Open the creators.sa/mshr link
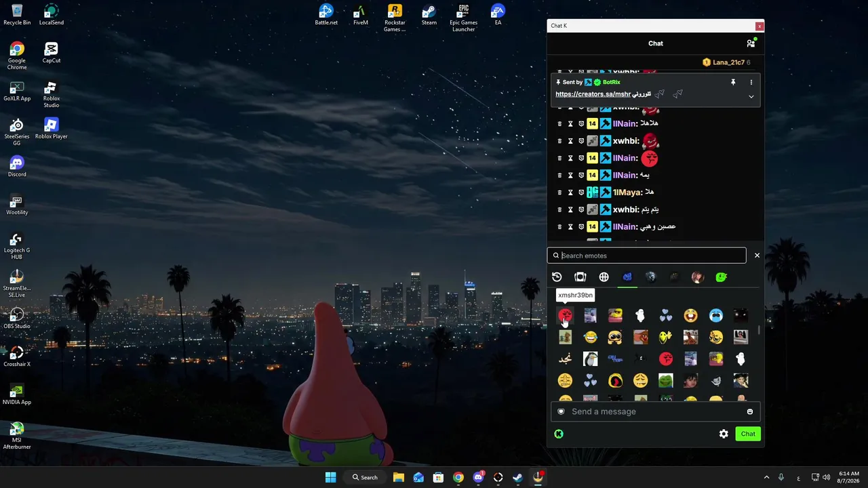This screenshot has width=868, height=488. pos(593,94)
